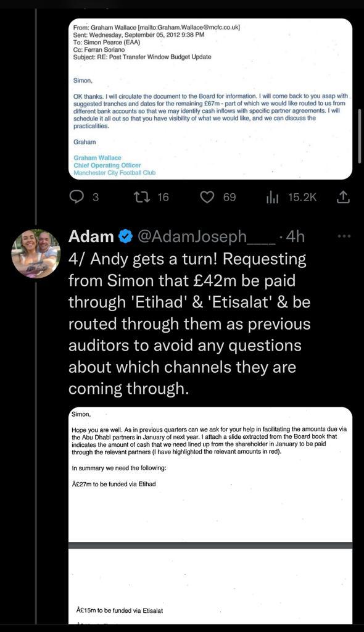Click the like count 69
The height and width of the screenshot is (632, 364).
point(230,197)
